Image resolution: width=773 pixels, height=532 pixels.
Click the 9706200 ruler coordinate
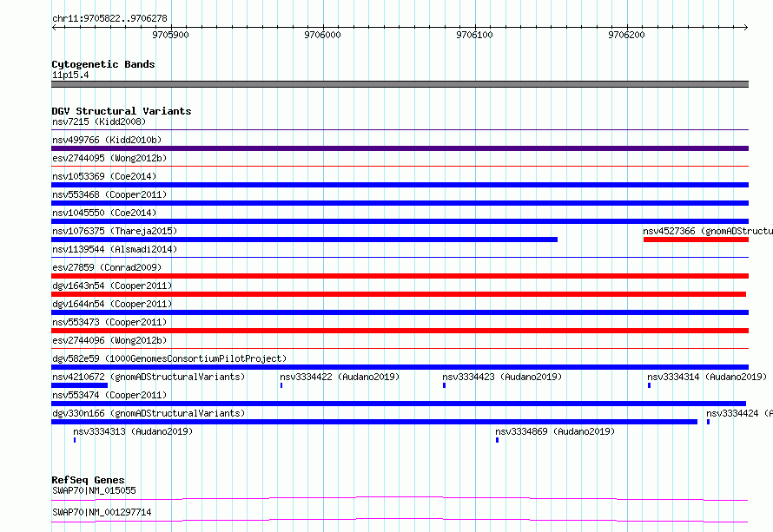click(x=626, y=35)
